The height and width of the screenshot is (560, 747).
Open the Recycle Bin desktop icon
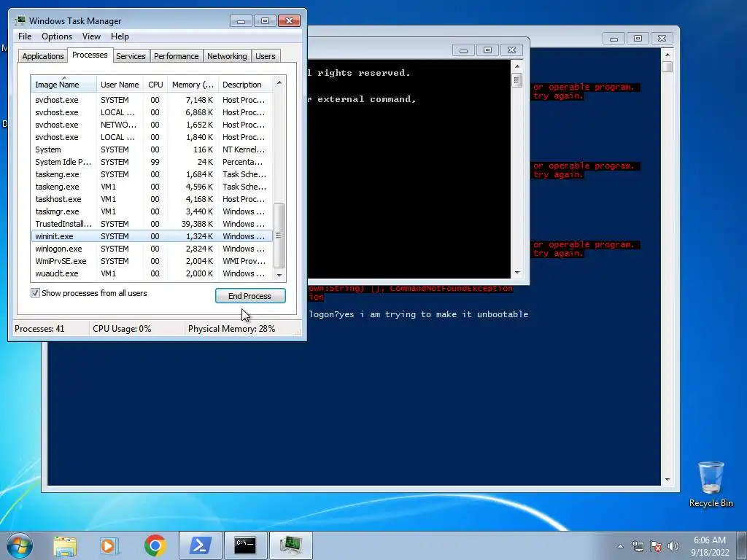pos(711,484)
